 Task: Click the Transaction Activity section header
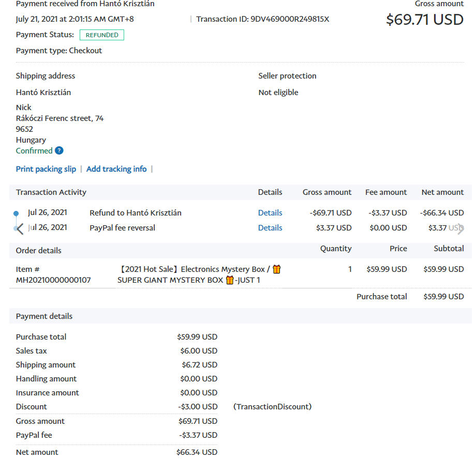[x=51, y=192]
